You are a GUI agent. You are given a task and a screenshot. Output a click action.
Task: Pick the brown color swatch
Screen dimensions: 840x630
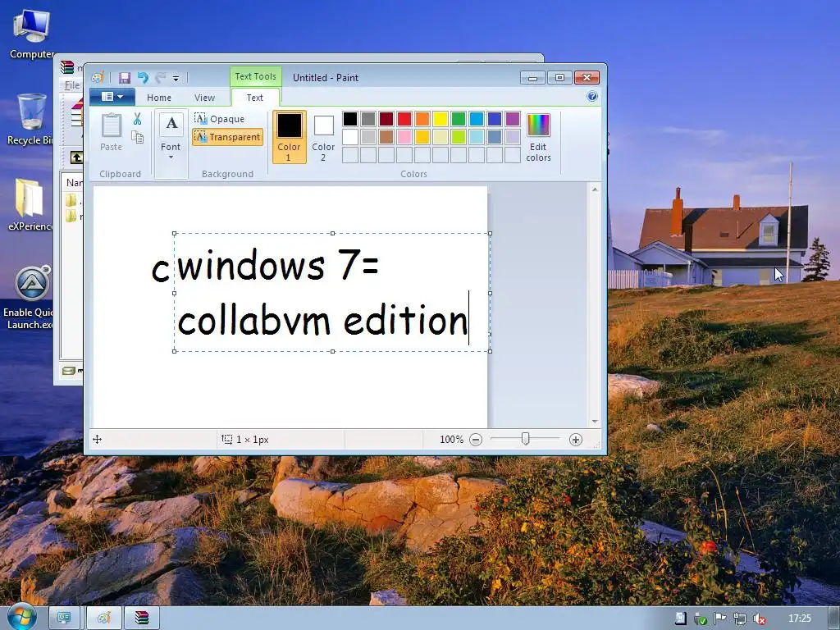(x=386, y=137)
